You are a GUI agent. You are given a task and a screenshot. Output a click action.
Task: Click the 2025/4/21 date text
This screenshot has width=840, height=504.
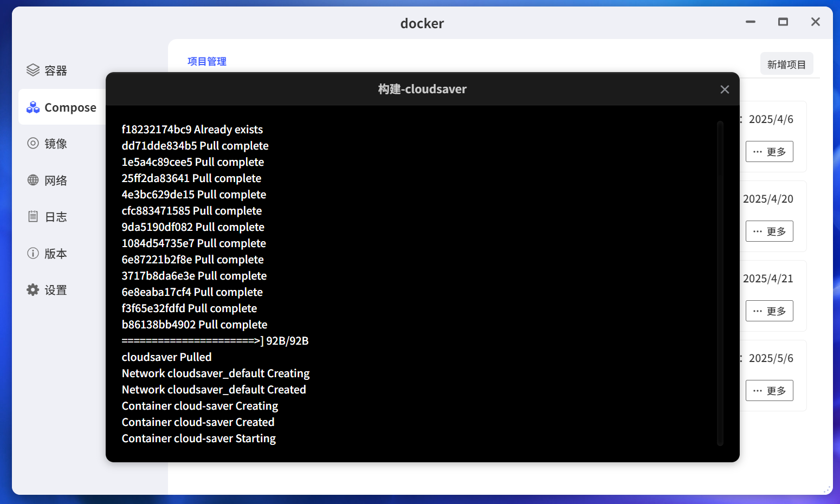(x=768, y=279)
